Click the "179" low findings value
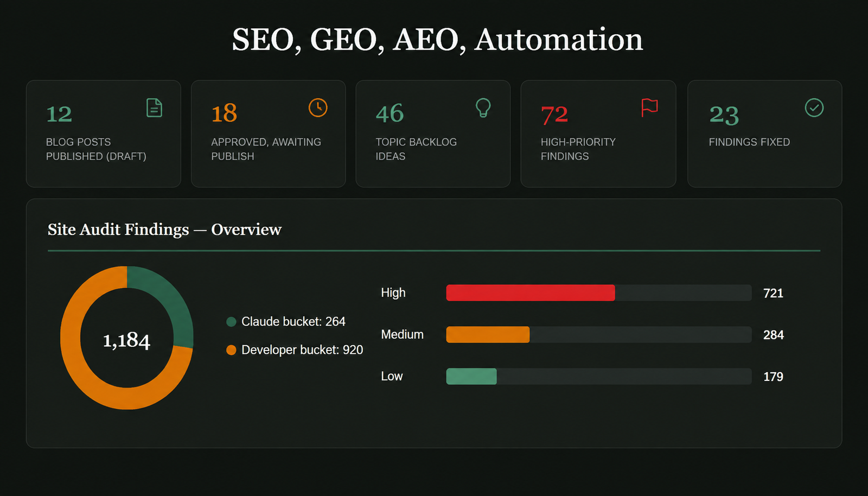This screenshot has height=496, width=868. click(x=773, y=377)
